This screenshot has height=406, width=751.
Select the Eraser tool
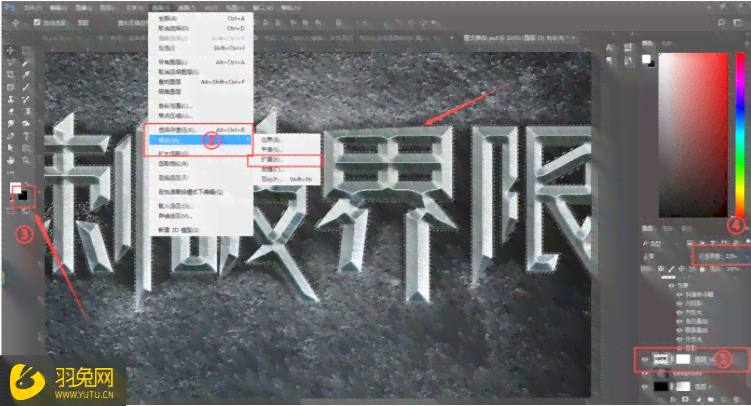[x=11, y=112]
